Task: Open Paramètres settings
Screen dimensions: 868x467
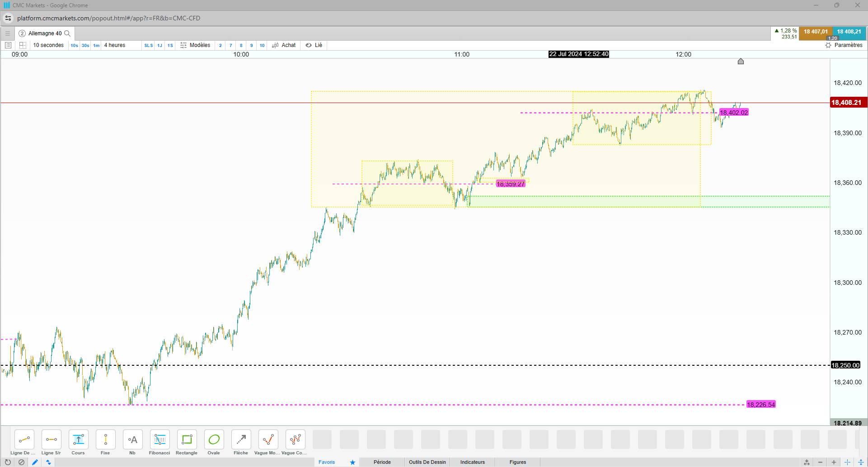Action: click(844, 45)
